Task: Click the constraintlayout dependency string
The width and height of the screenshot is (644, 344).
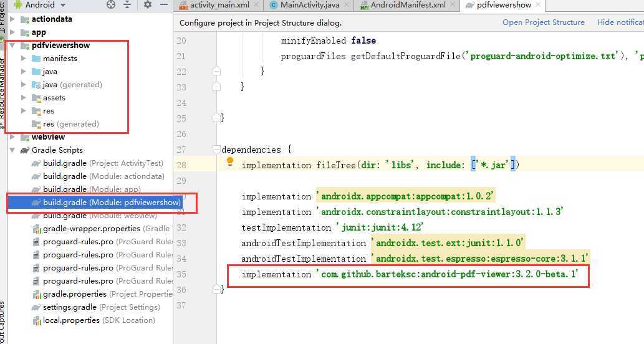Action: [439, 212]
